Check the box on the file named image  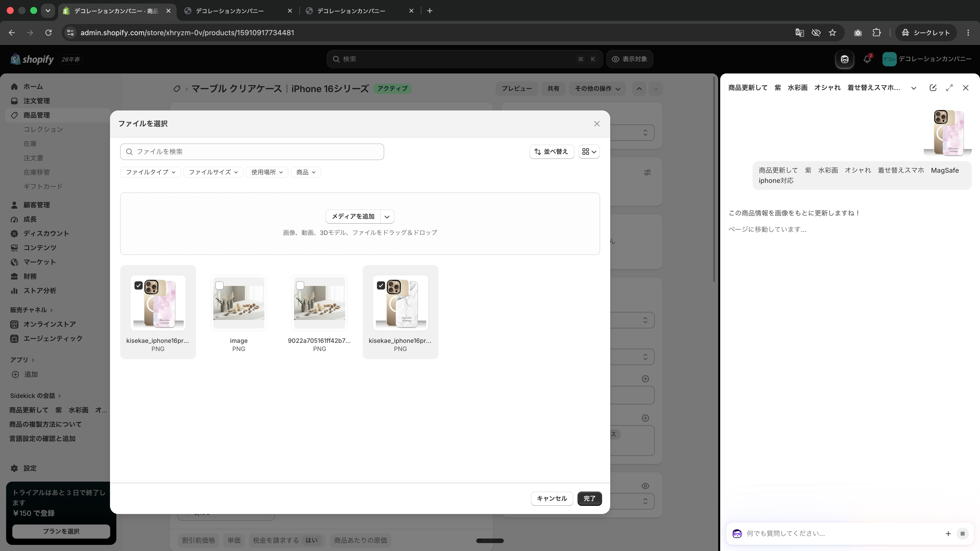click(x=219, y=286)
